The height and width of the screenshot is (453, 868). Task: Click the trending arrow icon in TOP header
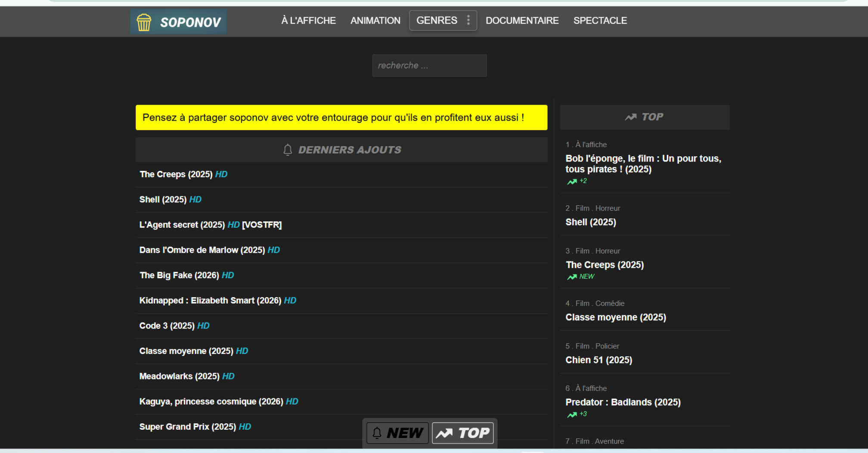point(630,117)
